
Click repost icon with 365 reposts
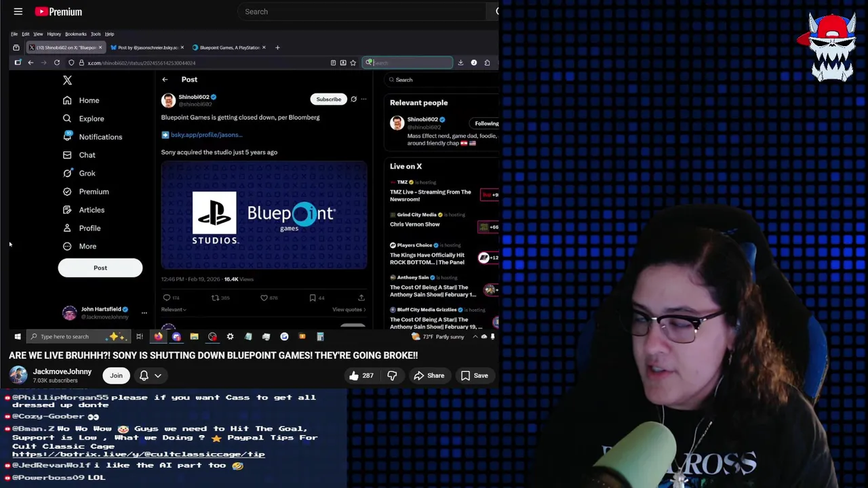(x=215, y=298)
